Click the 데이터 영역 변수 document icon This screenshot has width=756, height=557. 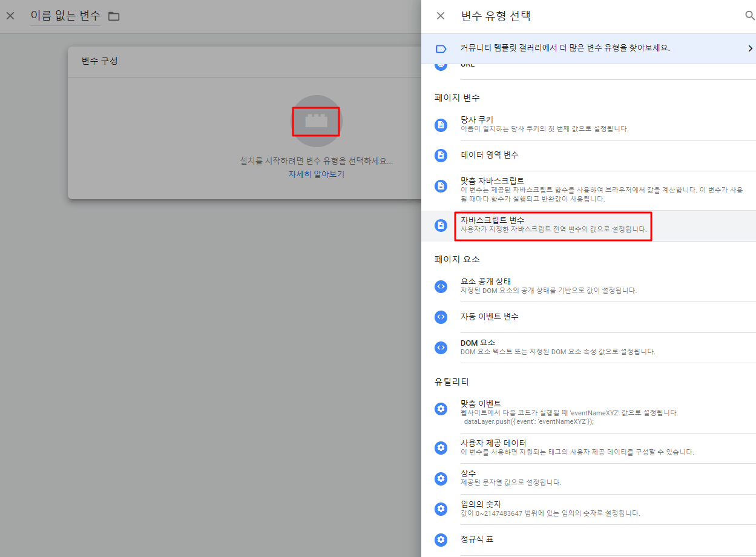pos(441,155)
